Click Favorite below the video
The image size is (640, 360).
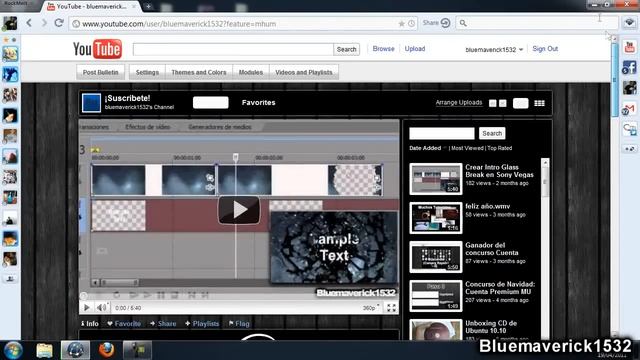(x=124, y=324)
